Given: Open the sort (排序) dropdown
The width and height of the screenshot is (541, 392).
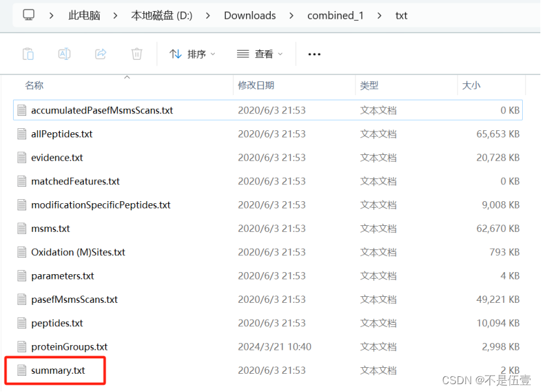Looking at the screenshot, I should [x=192, y=54].
